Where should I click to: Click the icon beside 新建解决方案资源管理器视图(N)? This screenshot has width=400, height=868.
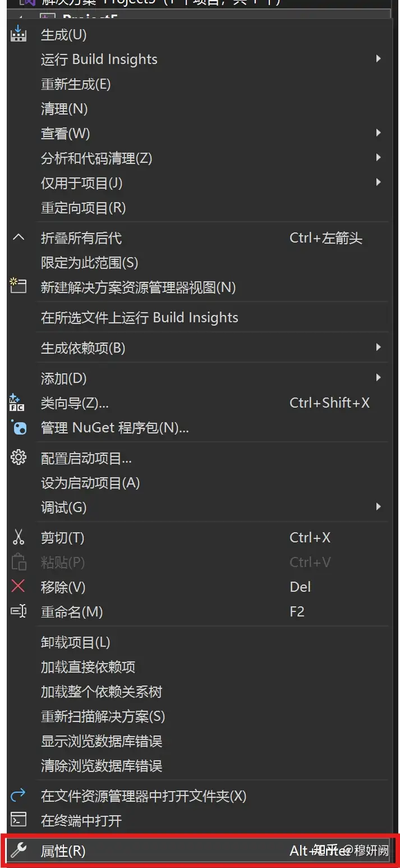(19, 286)
